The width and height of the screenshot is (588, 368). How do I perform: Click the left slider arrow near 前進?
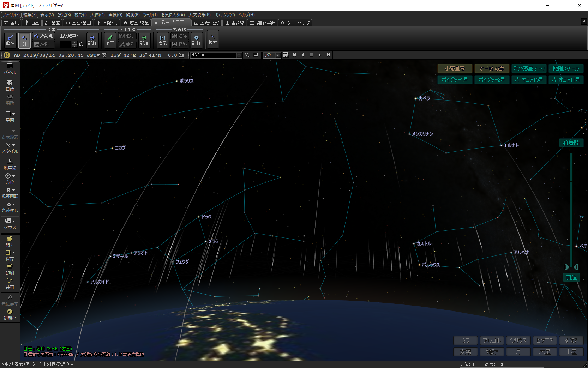(566, 267)
